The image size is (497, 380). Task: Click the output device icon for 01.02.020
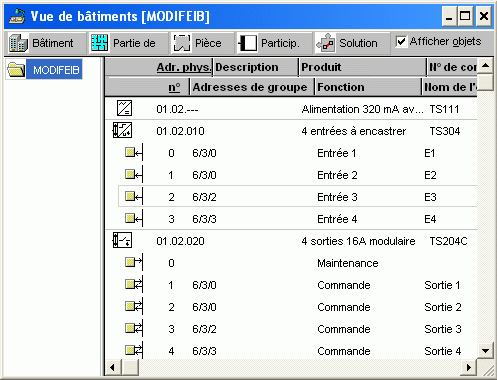tap(122, 240)
